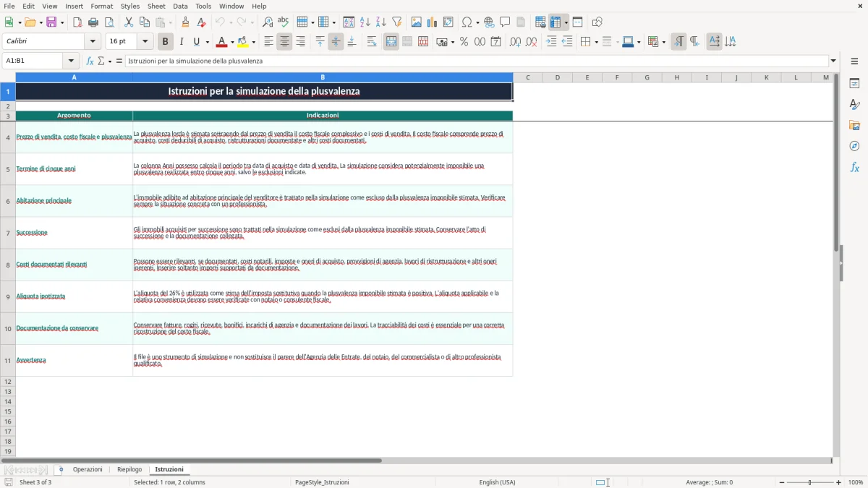Run the spelling check
Viewport: 868px width, 488px height.
284,22
